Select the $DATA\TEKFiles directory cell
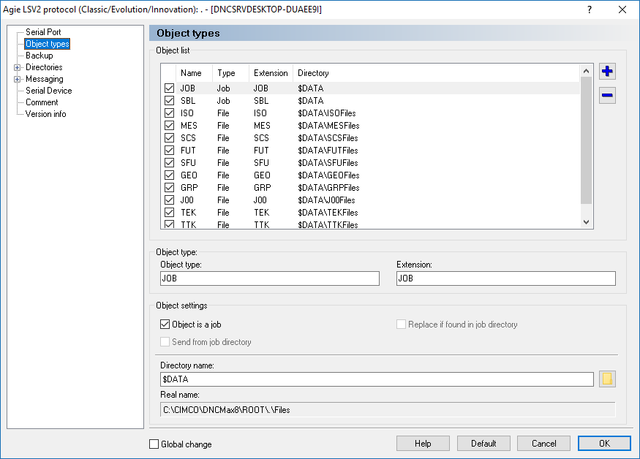The height and width of the screenshot is (459, 640). [x=328, y=213]
